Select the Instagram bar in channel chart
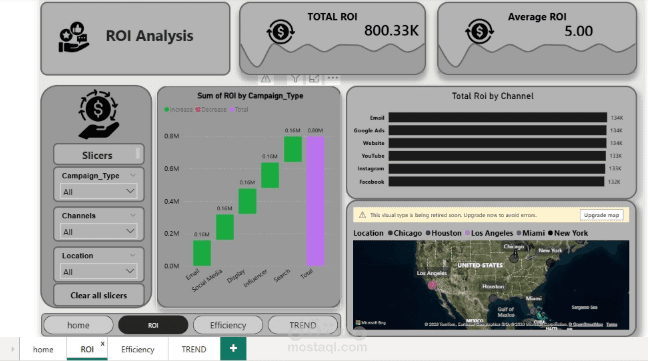Image resolution: width=656 pixels, height=361 pixels. point(497,169)
